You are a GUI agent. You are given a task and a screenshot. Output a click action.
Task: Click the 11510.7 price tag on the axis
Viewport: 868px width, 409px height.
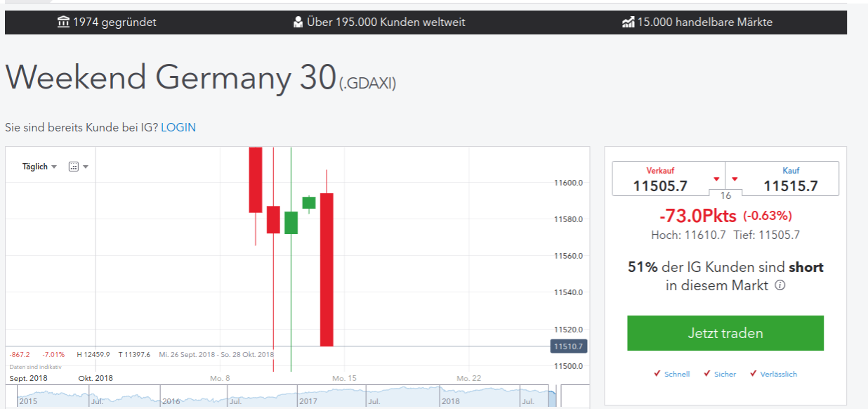coord(569,346)
